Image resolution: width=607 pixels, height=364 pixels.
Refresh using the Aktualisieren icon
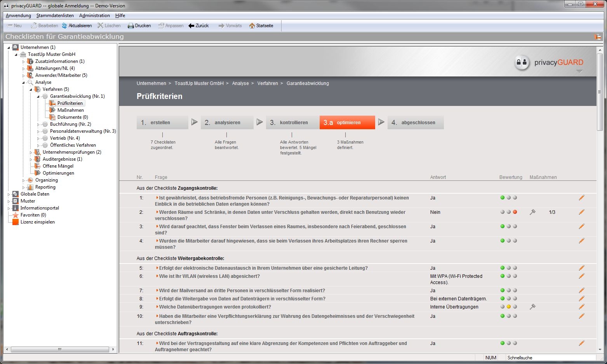[64, 26]
